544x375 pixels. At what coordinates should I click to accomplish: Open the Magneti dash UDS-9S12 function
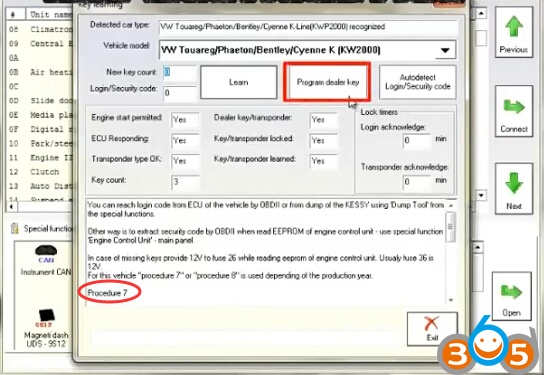tap(45, 329)
